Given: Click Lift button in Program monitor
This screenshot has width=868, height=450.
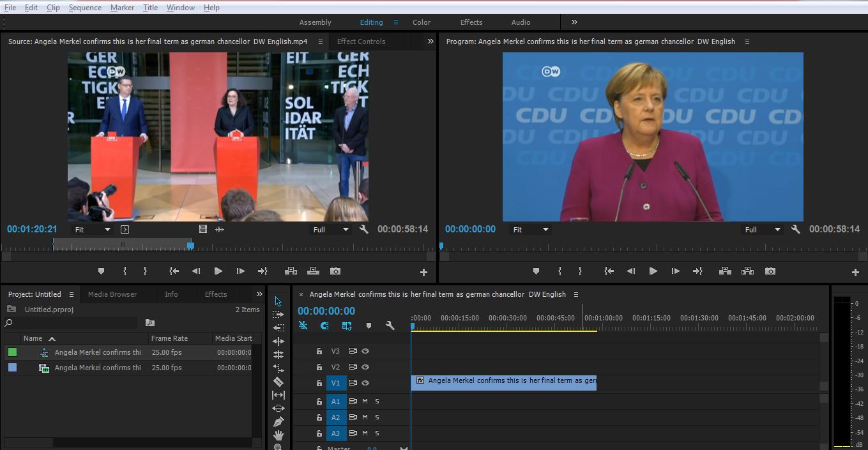Looking at the screenshot, I should [x=725, y=271].
